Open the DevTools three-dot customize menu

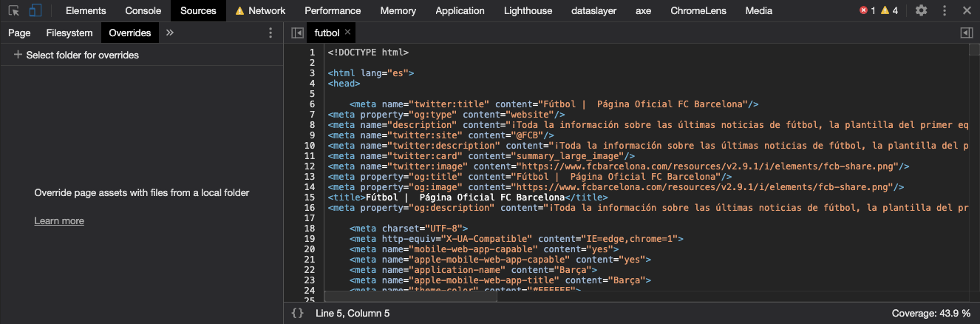pyautogui.click(x=945, y=10)
